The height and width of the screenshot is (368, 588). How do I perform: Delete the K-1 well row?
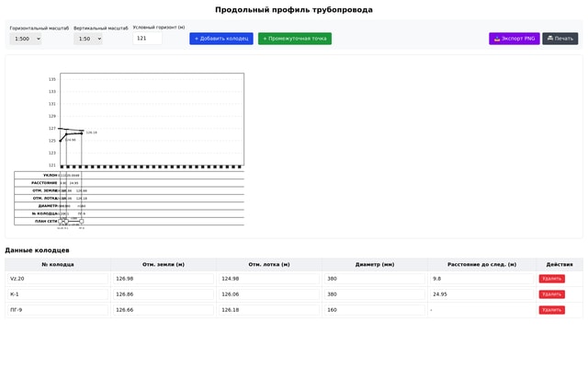point(551,294)
